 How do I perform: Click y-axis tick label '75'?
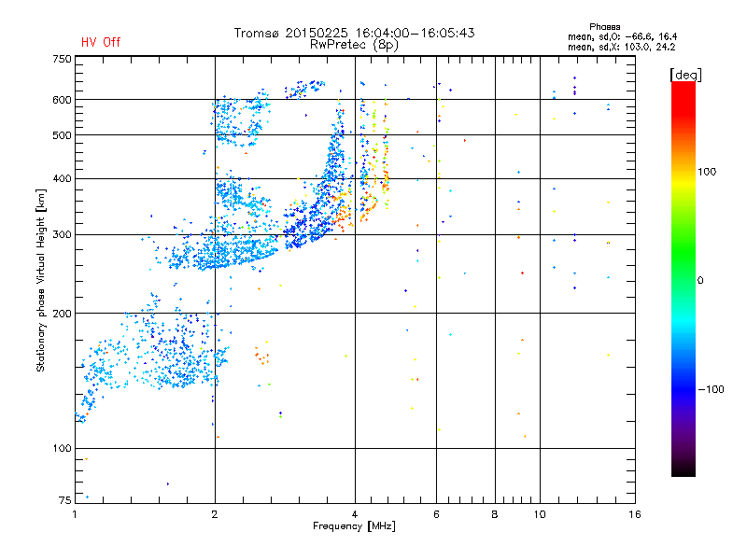(65, 500)
